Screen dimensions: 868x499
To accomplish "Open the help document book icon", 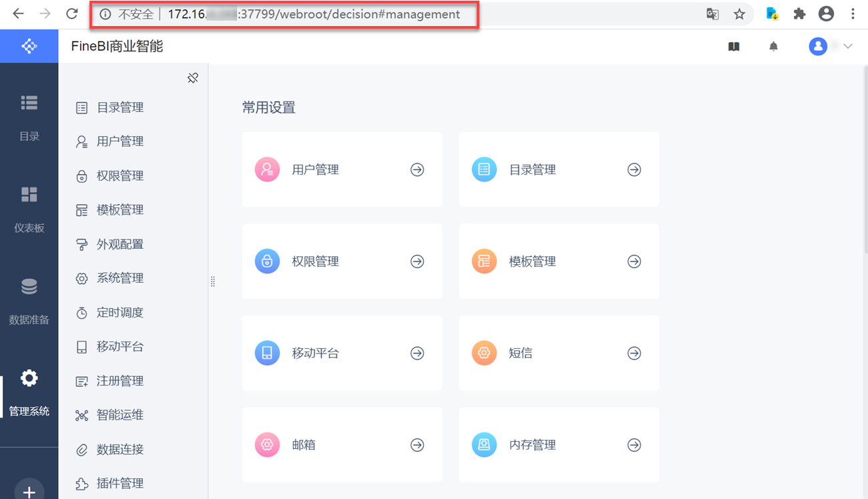I will click(x=734, y=47).
